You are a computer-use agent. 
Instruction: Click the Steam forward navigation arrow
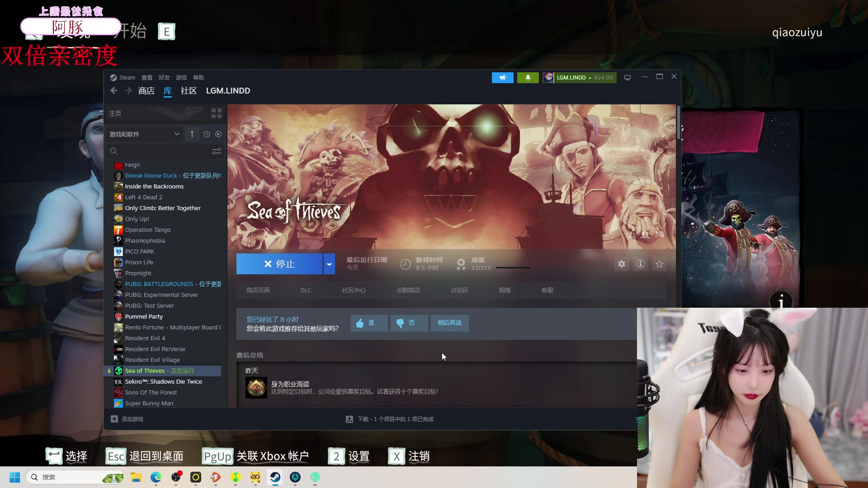[x=128, y=91]
